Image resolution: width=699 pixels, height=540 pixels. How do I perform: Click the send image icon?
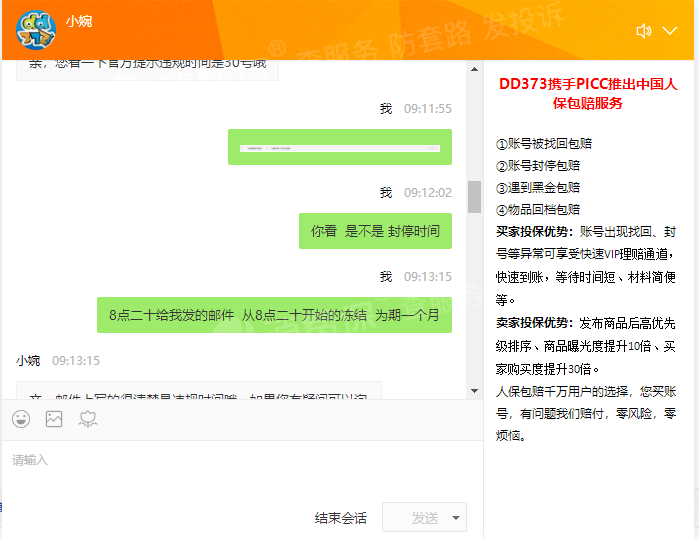[x=54, y=419]
